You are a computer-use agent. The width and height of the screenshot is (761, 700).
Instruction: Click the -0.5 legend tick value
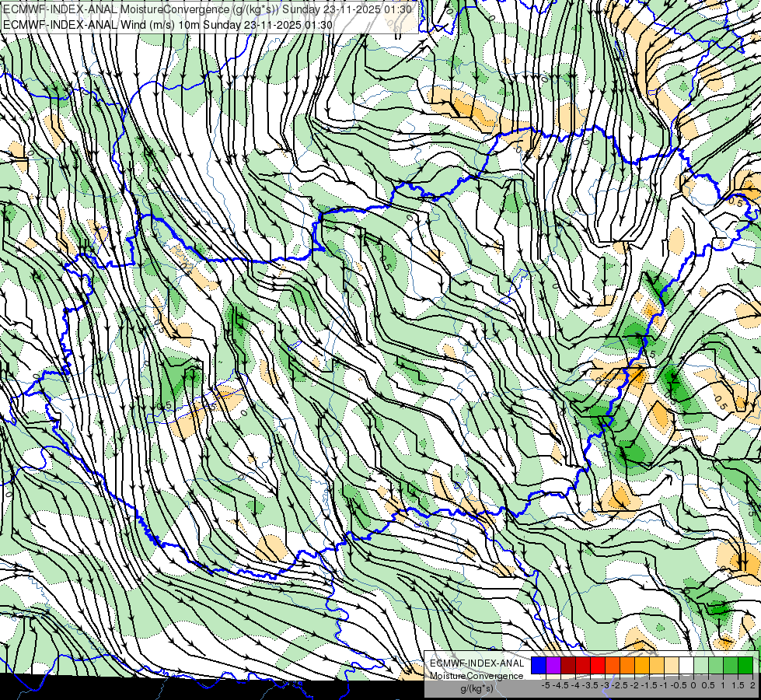coord(679,685)
